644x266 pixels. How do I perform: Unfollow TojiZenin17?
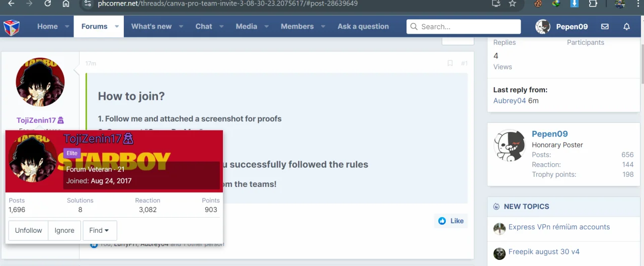[x=29, y=231]
